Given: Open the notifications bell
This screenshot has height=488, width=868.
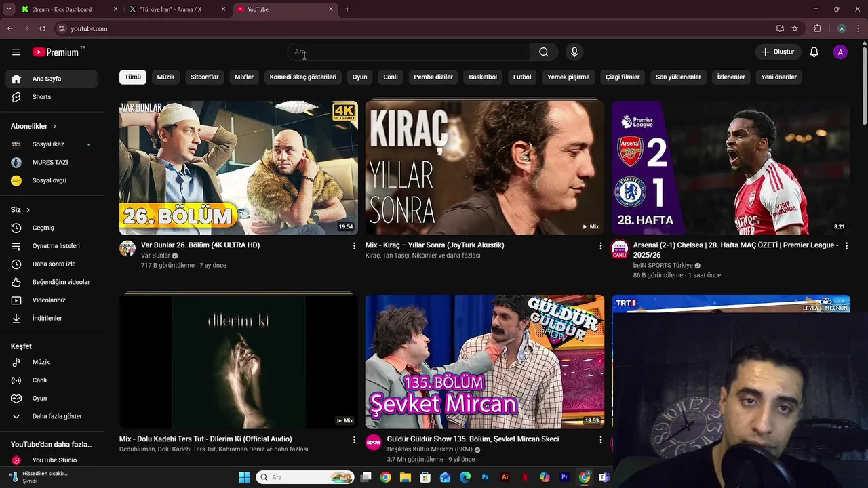Looking at the screenshot, I should (814, 52).
